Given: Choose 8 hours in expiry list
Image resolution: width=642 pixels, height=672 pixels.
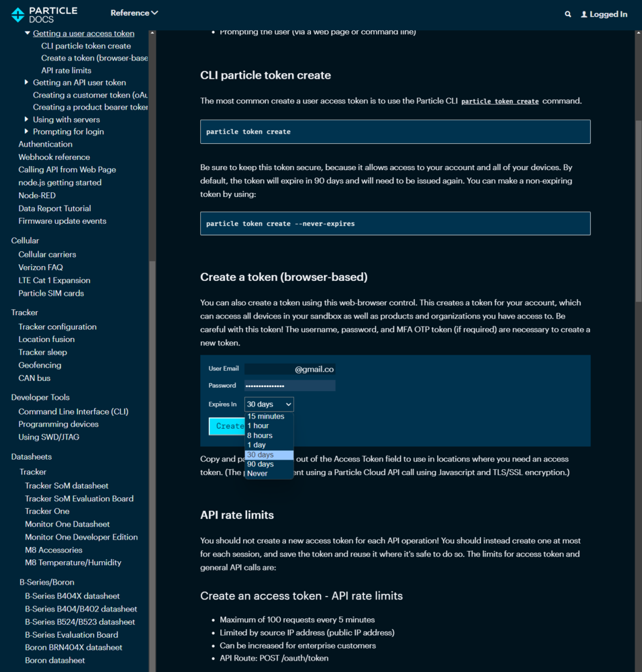Looking at the screenshot, I should tap(269, 435).
